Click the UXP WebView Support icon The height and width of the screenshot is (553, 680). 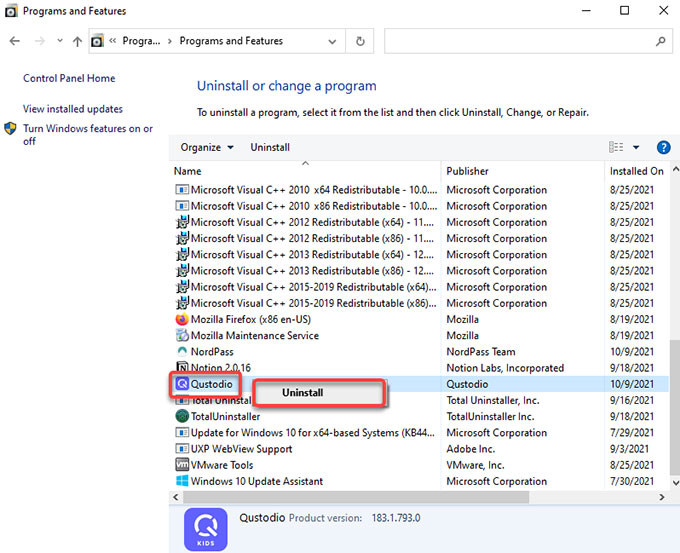pyautogui.click(x=182, y=448)
